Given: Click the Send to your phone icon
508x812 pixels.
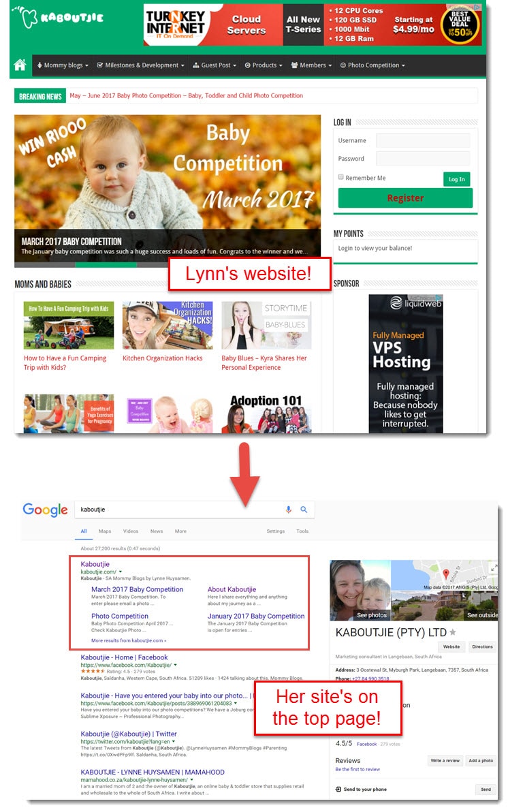Looking at the screenshot, I should [x=338, y=790].
